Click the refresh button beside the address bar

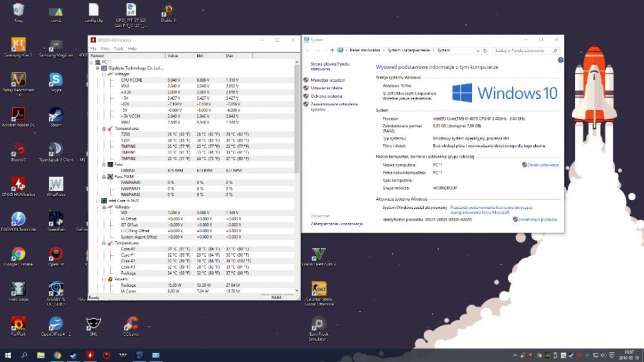485,51
